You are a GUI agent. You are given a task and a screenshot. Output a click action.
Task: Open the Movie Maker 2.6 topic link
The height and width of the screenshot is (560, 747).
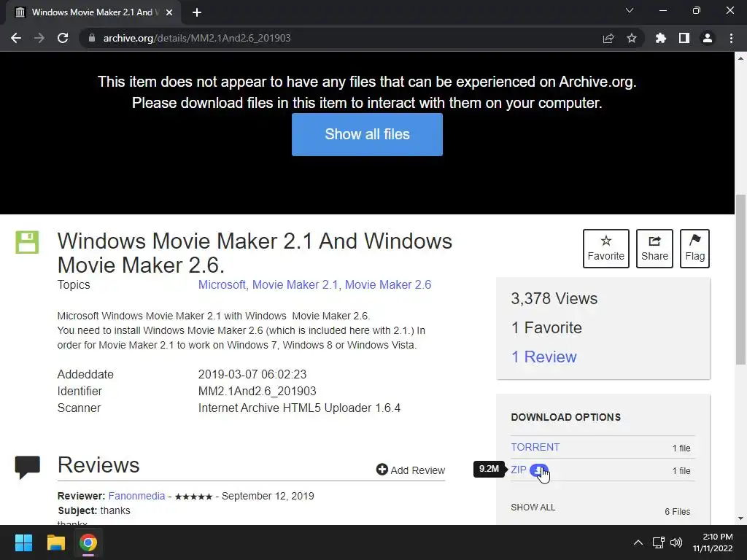[x=388, y=285]
